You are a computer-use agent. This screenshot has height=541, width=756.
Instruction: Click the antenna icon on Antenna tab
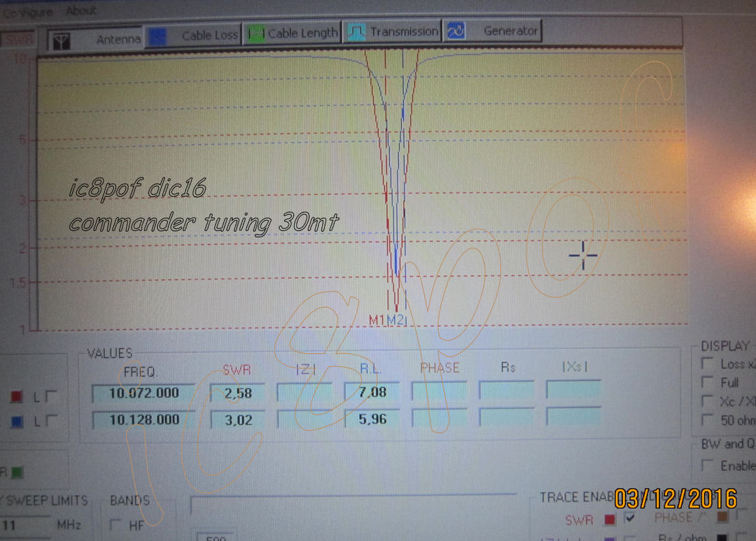(61, 41)
